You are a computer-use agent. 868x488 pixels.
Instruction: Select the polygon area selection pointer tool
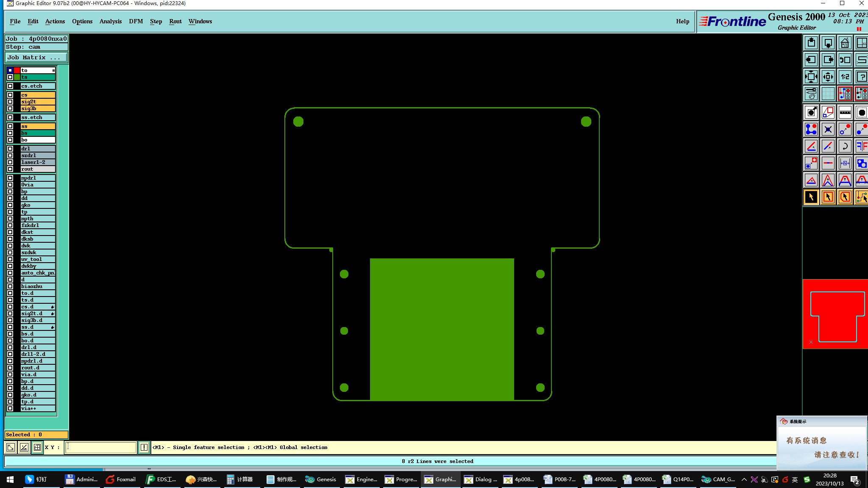point(845,197)
